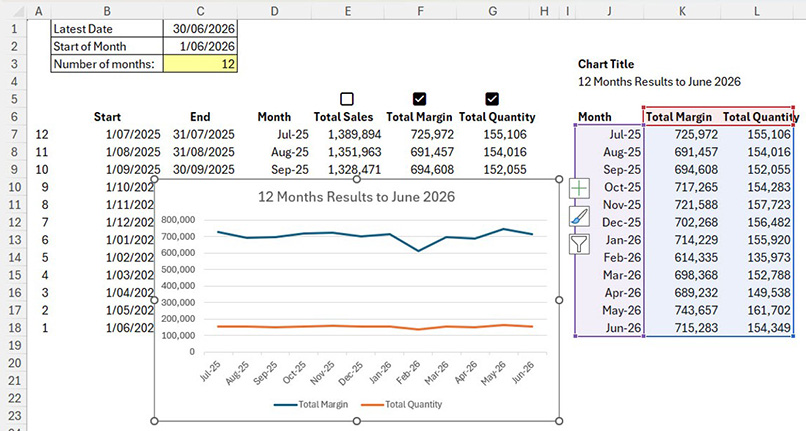
Task: Select row header 20
Action: [14, 363]
